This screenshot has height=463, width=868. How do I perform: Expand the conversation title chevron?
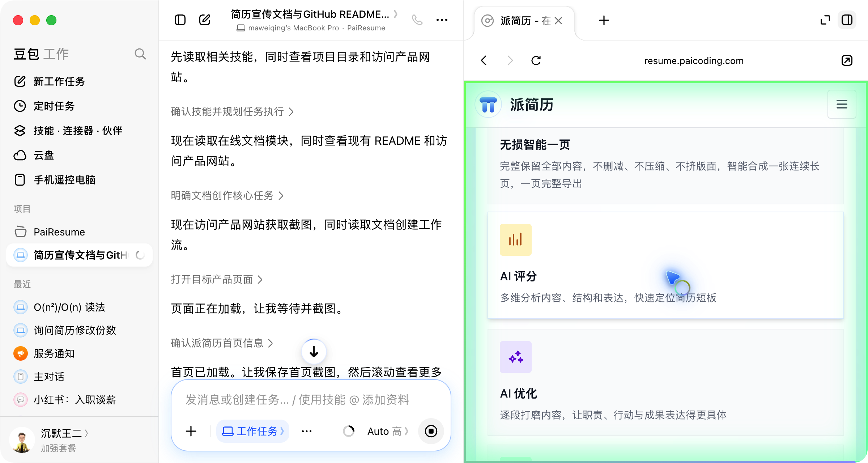coord(396,14)
